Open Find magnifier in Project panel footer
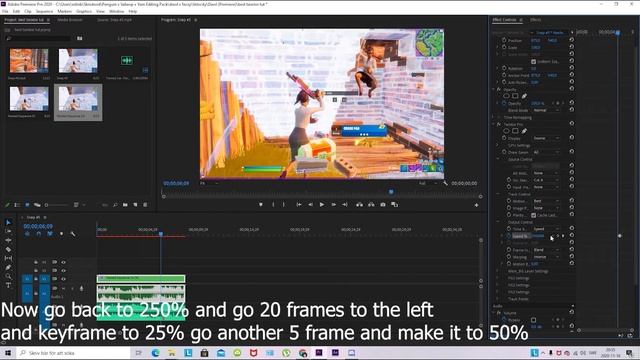The image size is (640, 360). pos(116,205)
